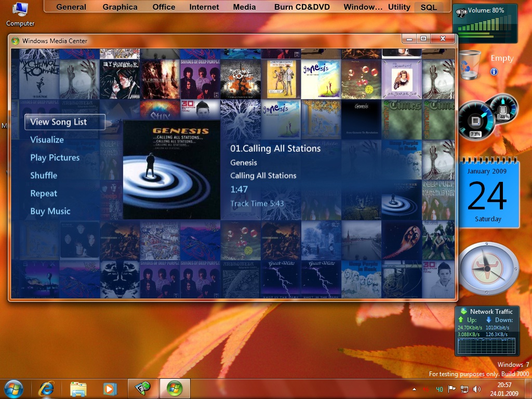Open the Recycle Bin gadget
Screen dimensions: 532x399
click(x=470, y=64)
